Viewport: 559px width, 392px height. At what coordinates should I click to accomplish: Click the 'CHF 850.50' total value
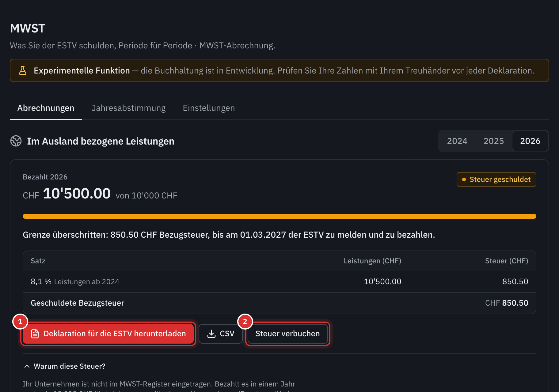point(507,303)
